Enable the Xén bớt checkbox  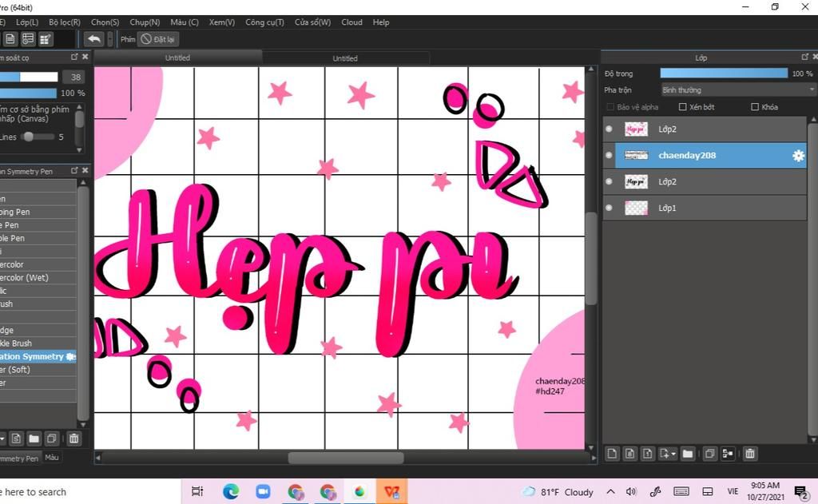click(682, 107)
